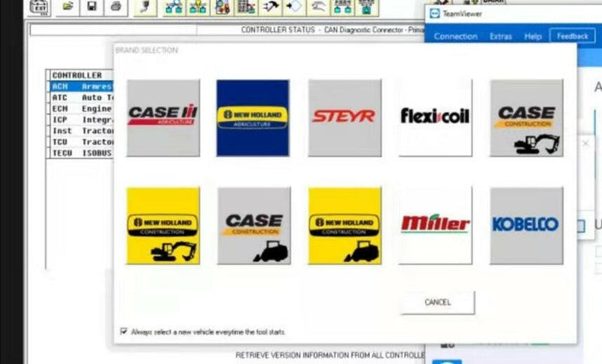Choose the Kobelco brand tile
Viewport: 602px width, 364px height.
point(527,226)
